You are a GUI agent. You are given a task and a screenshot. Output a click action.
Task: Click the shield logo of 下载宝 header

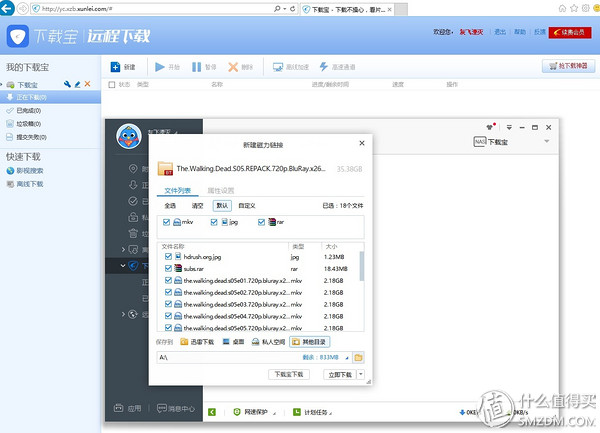18,36
